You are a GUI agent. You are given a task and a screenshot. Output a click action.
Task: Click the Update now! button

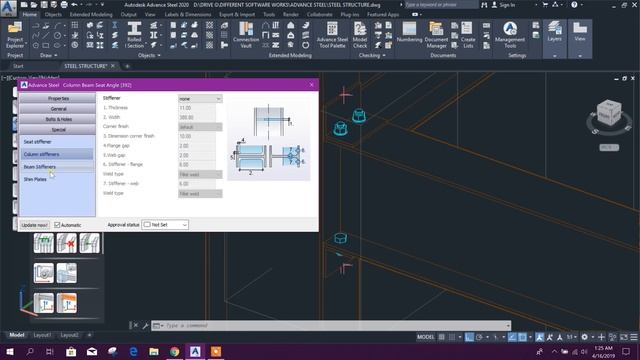point(35,225)
